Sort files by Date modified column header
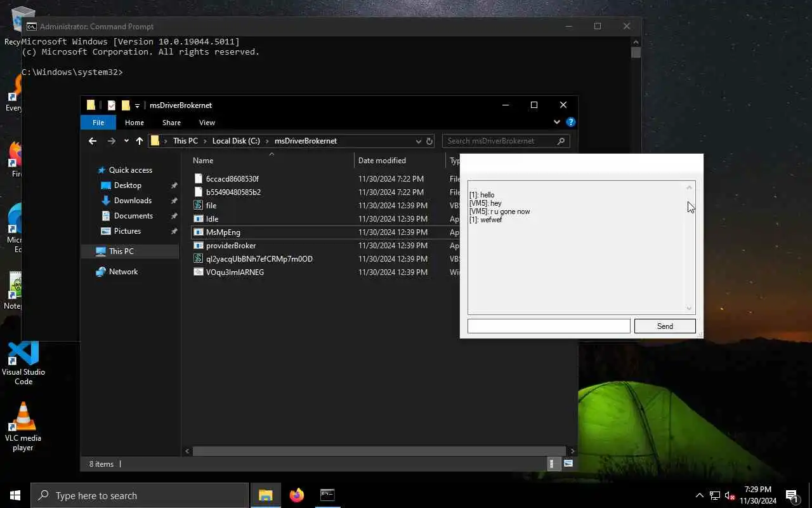 tap(382, 161)
